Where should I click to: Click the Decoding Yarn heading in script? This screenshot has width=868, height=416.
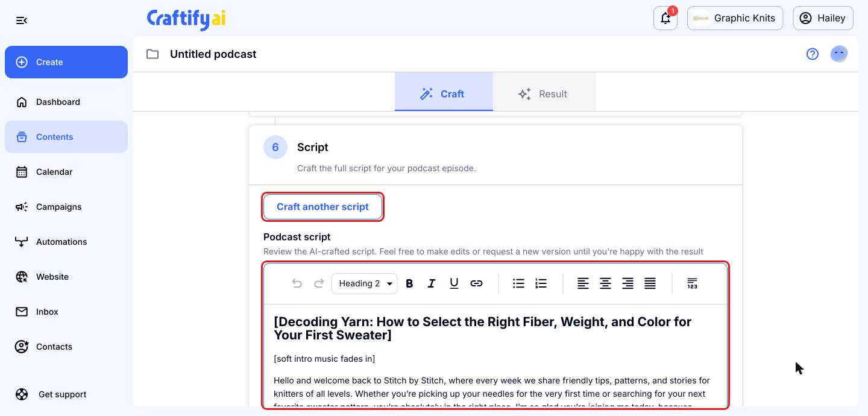[482, 329]
